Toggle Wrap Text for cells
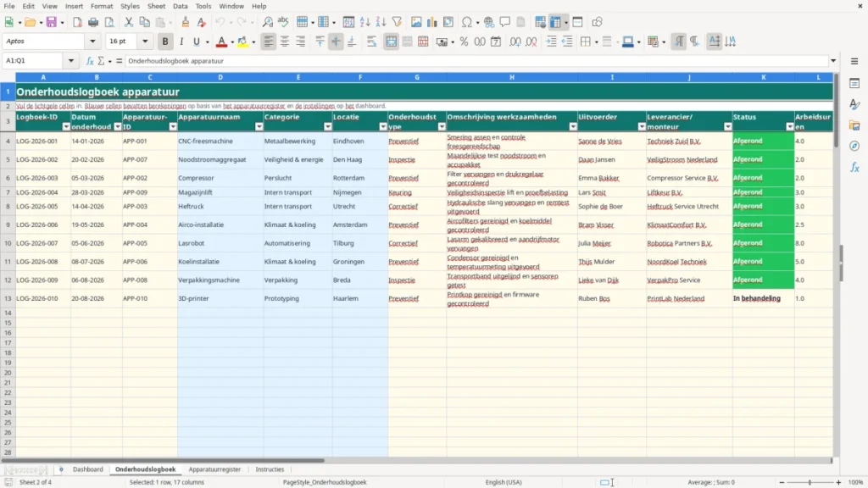This screenshot has height=488, width=868. pyautogui.click(x=371, y=42)
